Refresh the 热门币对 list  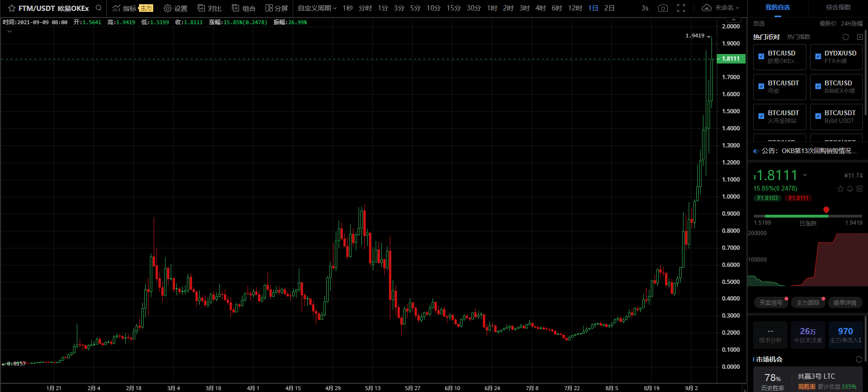click(x=846, y=37)
